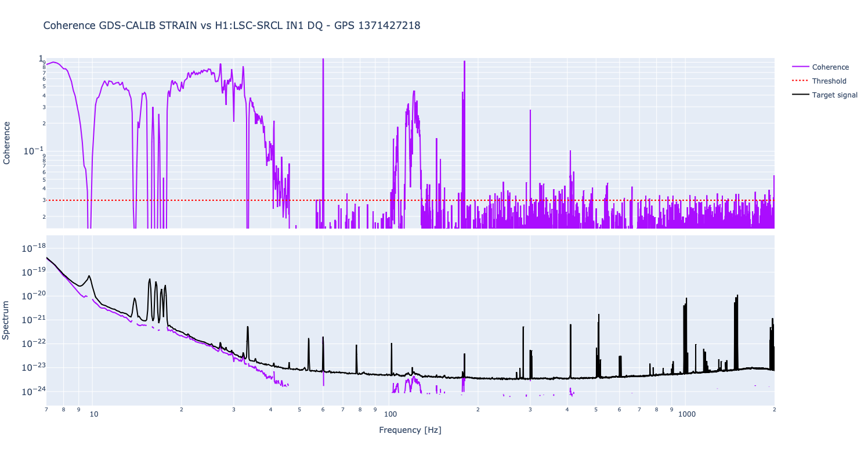Screen dimensions: 868x452
Task: Click the 10 tick label on x-axis
Action: tap(93, 415)
